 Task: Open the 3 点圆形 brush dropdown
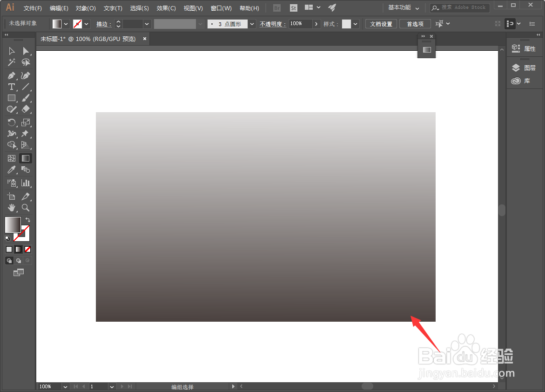click(252, 24)
